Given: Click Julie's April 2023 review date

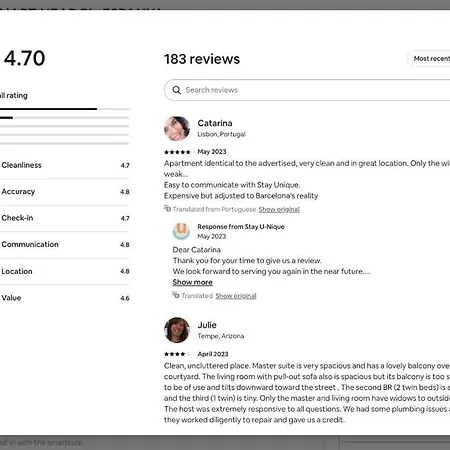Looking at the screenshot, I should (x=213, y=354).
